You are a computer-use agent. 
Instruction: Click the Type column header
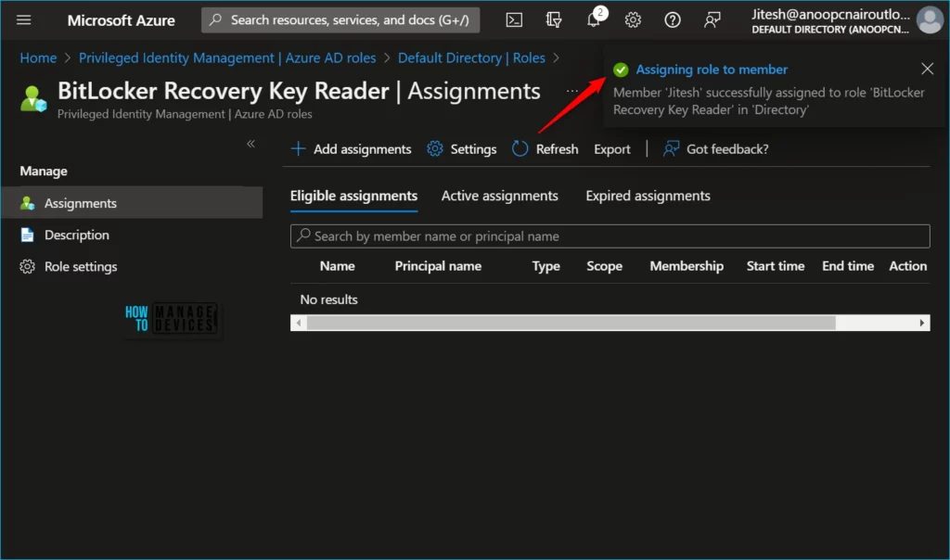[546, 266]
